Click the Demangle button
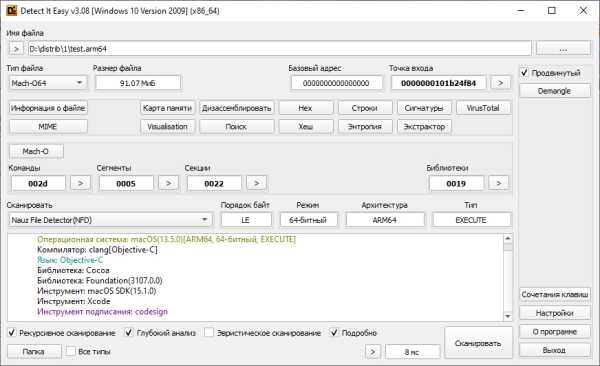600x366 pixels. [x=554, y=91]
